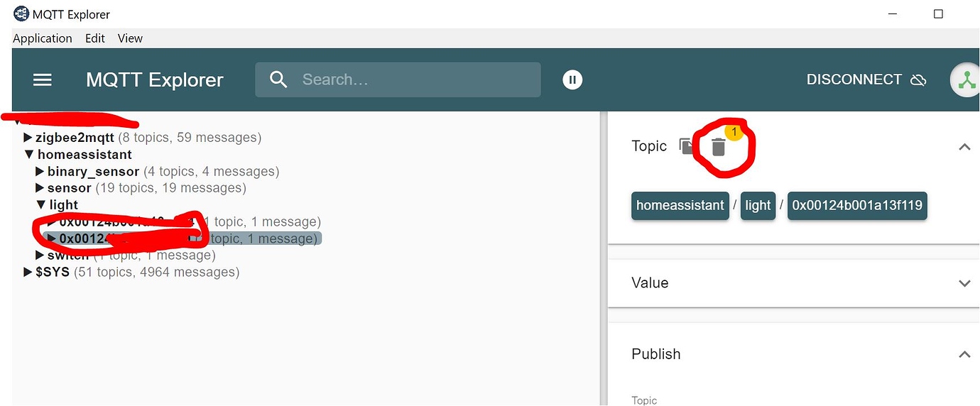Copy the topic path to clipboard

click(x=686, y=146)
